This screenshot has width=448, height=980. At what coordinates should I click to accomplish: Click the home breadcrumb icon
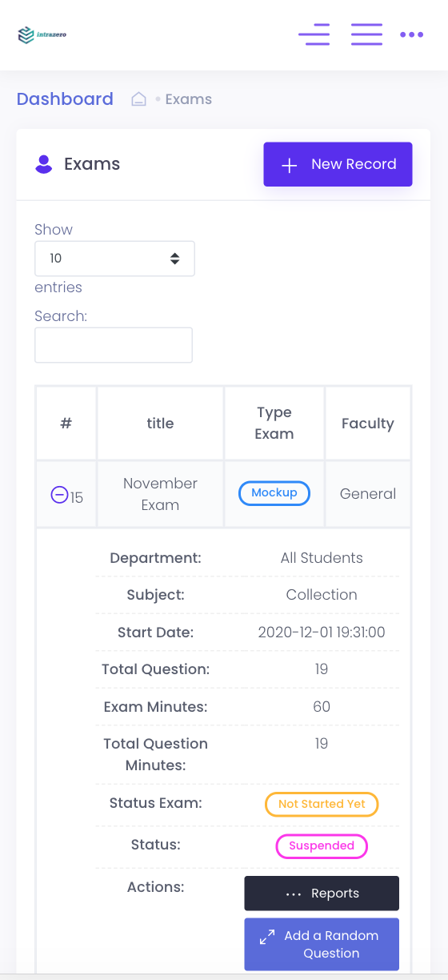(x=138, y=99)
